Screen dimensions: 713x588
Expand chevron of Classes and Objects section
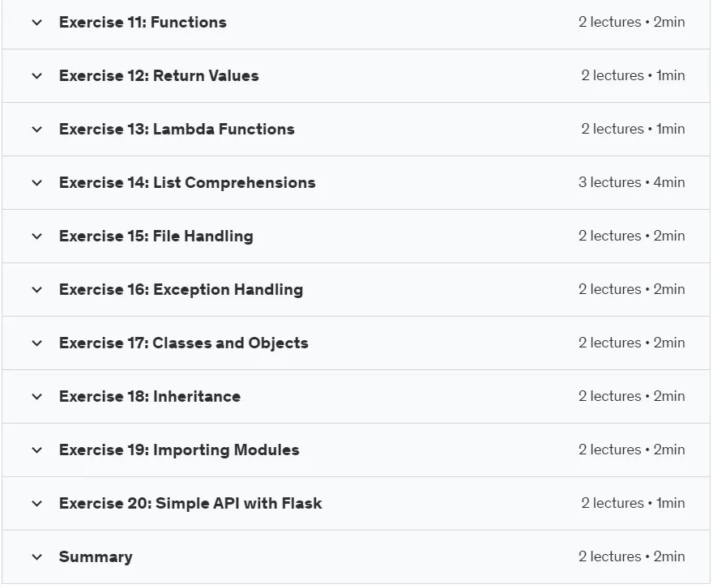click(x=36, y=343)
